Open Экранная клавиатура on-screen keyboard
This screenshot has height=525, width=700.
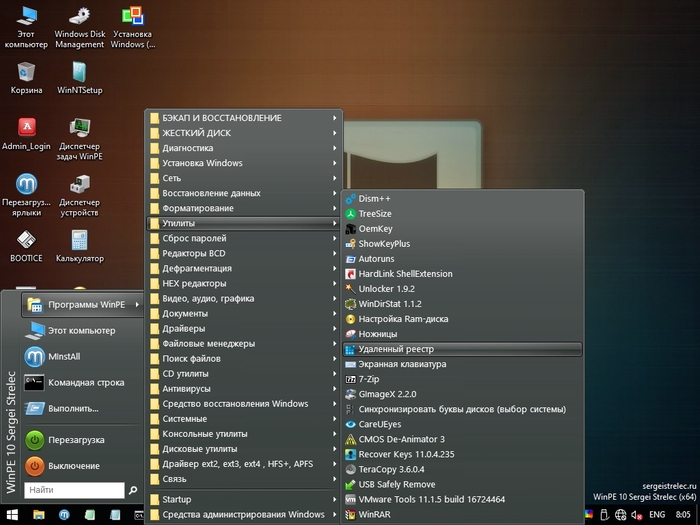coord(462,364)
